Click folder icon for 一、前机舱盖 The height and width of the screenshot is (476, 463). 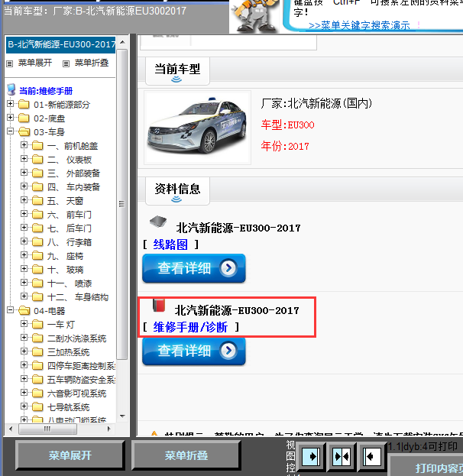coord(37,146)
